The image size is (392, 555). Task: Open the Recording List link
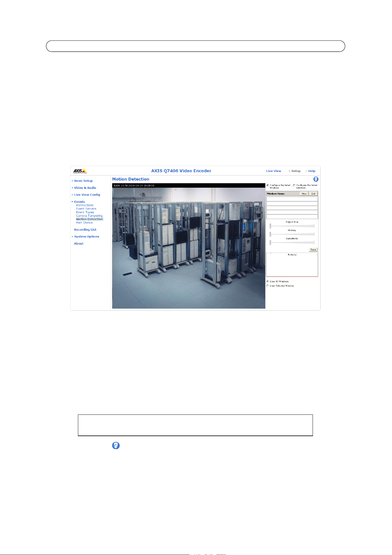[x=85, y=229]
